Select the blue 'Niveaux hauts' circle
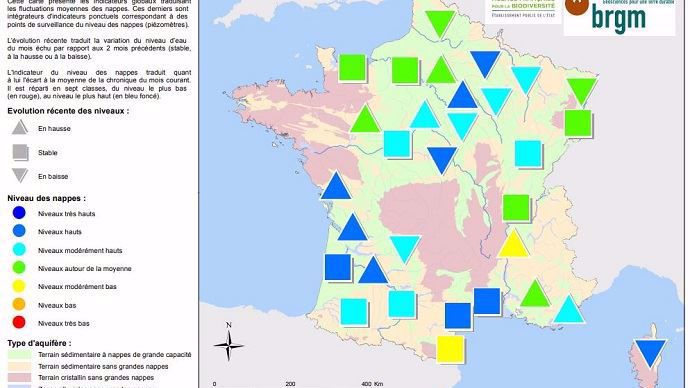690x388 pixels. [x=19, y=231]
